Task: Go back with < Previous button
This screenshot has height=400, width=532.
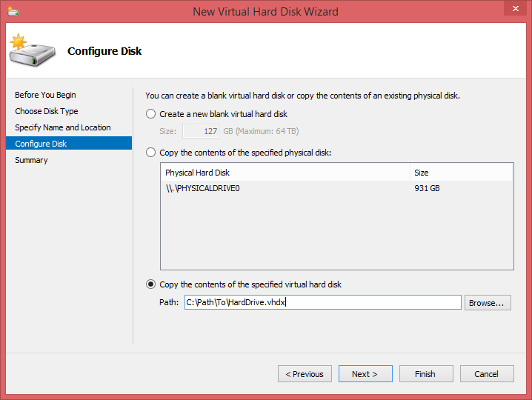Action: point(305,374)
